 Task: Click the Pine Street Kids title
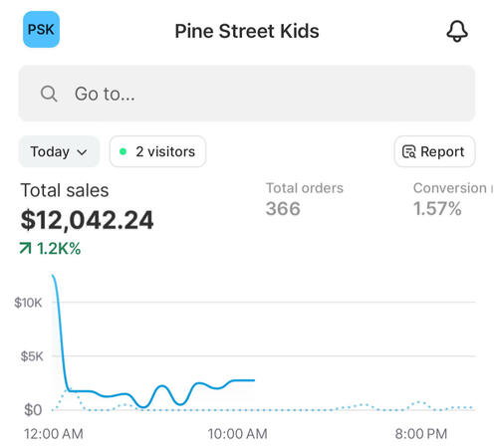[x=247, y=31]
